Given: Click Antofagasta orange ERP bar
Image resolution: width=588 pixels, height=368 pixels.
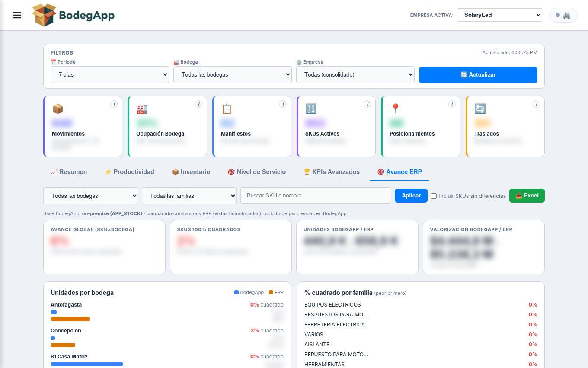Looking at the screenshot, I should pyautogui.click(x=70, y=319).
